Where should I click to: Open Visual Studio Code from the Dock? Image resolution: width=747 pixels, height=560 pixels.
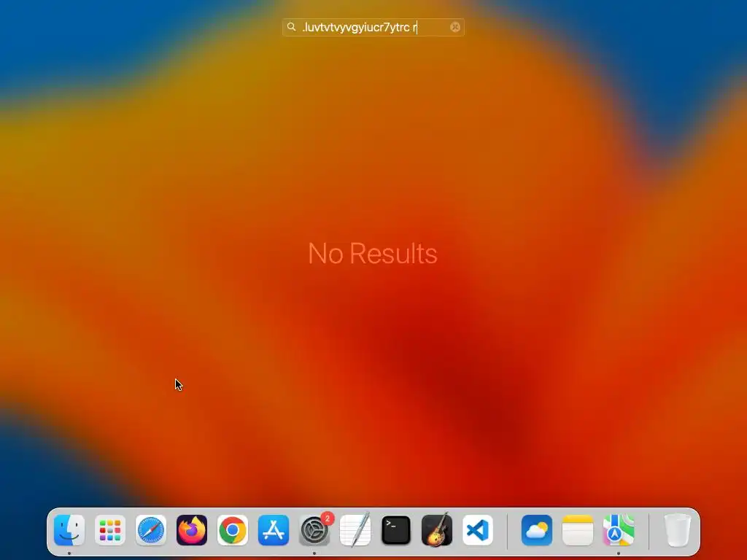coord(478,530)
